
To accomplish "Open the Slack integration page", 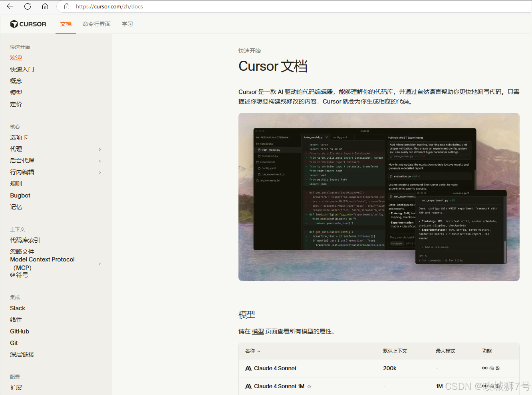I will pyautogui.click(x=18, y=308).
